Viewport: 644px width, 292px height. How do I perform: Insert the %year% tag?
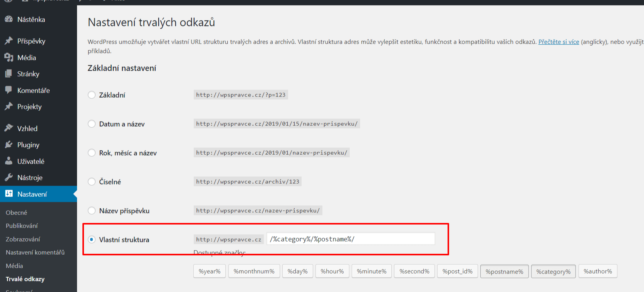[210, 271]
